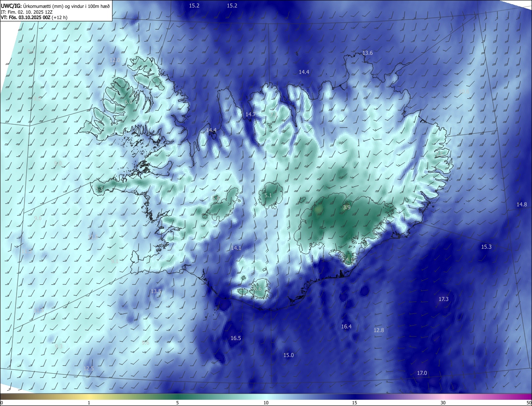The height and width of the screenshot is (406, 532).
Task: Click the 14.1 value label
Action: (x=236, y=248)
